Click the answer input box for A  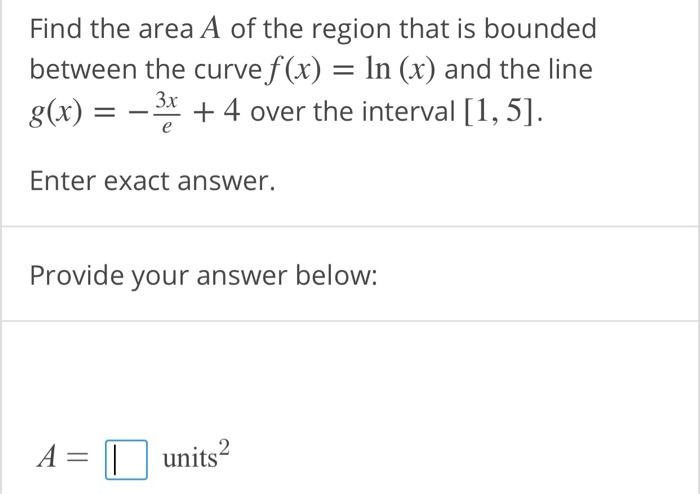tap(126, 460)
